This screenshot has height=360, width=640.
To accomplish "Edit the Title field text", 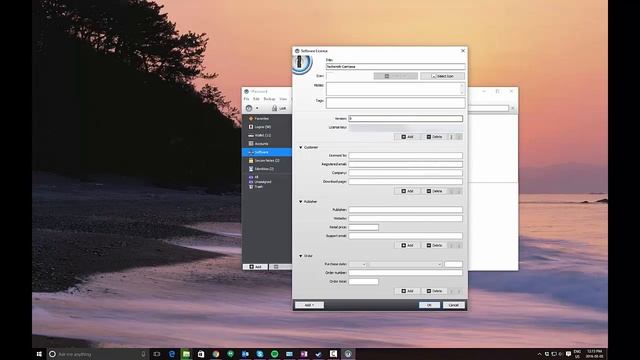I will pos(395,66).
